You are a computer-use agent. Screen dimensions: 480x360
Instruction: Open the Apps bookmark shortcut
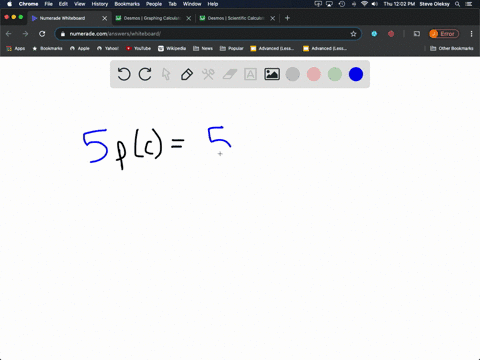click(16, 48)
